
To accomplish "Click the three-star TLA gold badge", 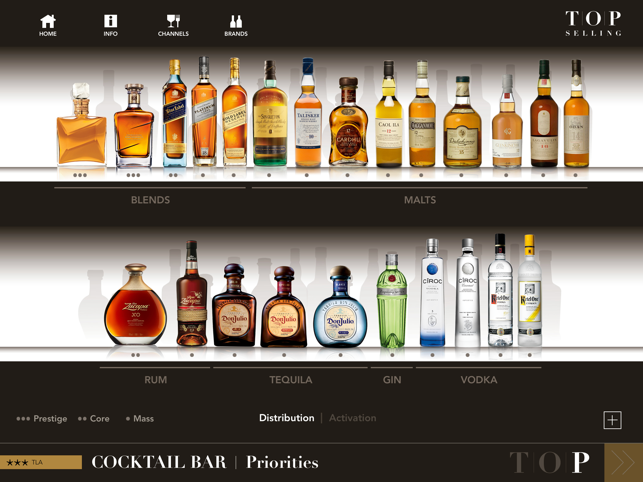I will (x=41, y=462).
